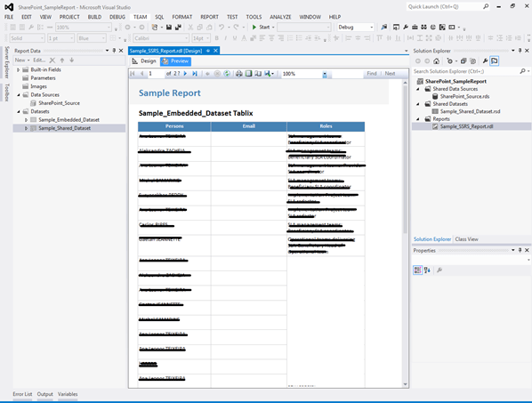
Task: Open the Debug configuration dropdown
Action: (x=372, y=28)
